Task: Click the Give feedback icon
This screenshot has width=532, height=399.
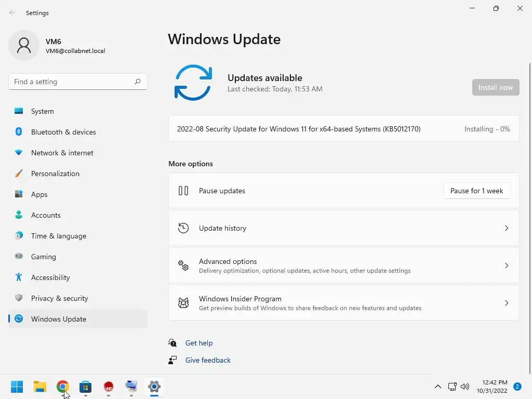Action: point(172,360)
